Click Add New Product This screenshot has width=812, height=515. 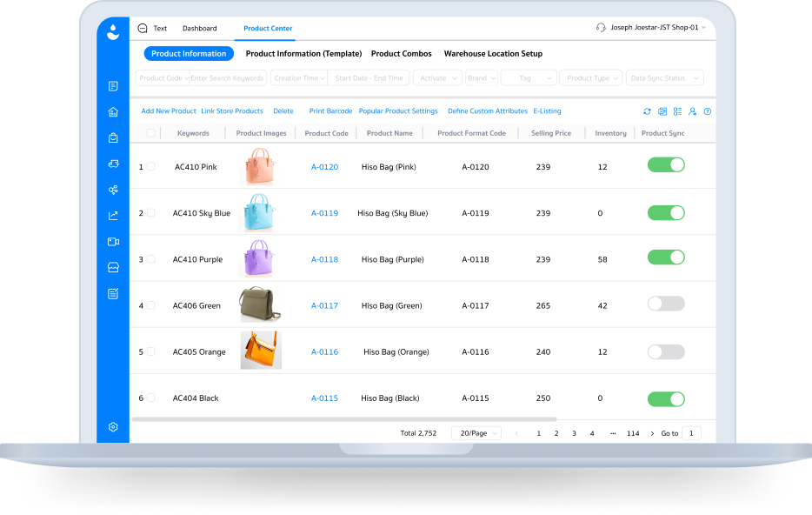point(169,111)
